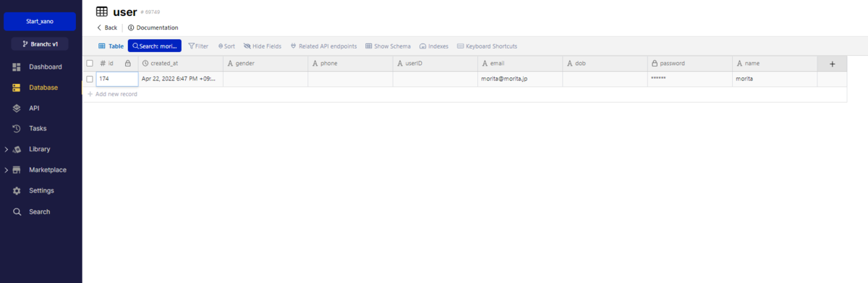868x283 pixels.
Task: Click the email column header
Action: tap(520, 64)
